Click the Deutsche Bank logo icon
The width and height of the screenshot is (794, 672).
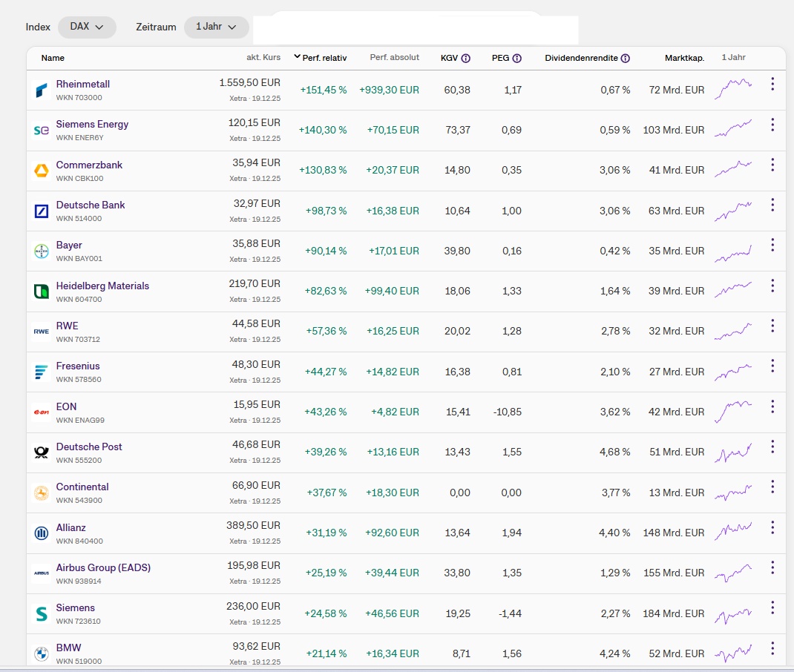pyautogui.click(x=41, y=211)
